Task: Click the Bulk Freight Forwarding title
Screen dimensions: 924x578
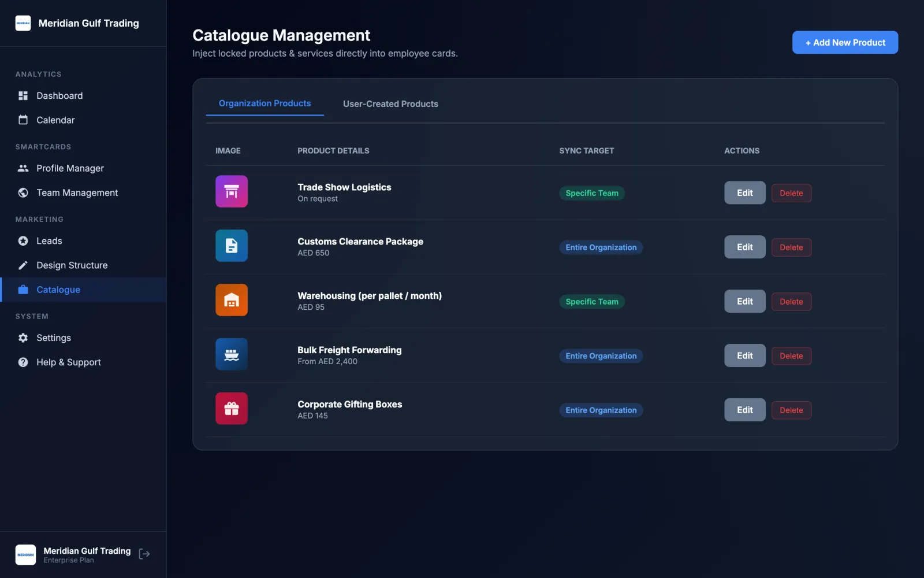Action: (x=349, y=350)
